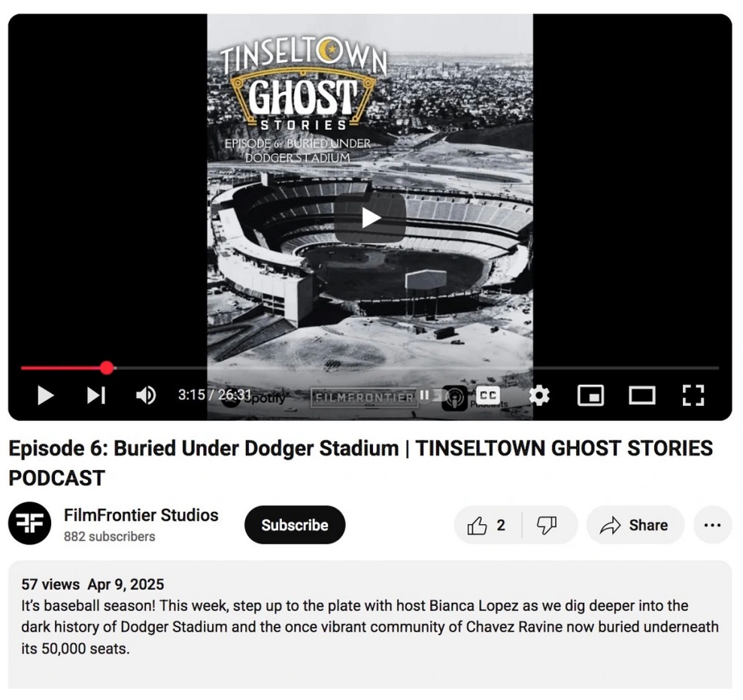The height and width of the screenshot is (700, 743).
Task: Mute the video volume speaker icon
Action: [146, 395]
